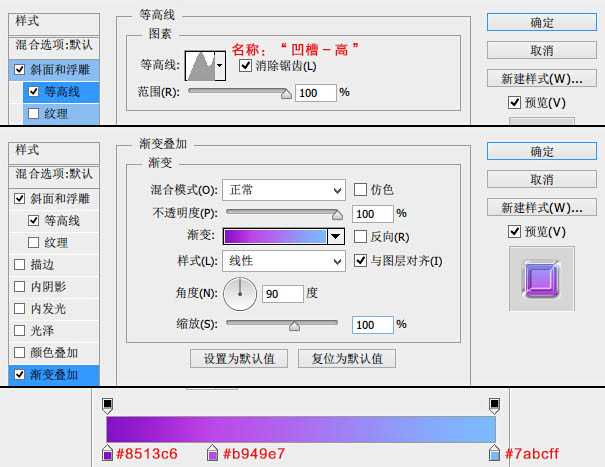Click the wide gradient bar in gradient editor

301,429
